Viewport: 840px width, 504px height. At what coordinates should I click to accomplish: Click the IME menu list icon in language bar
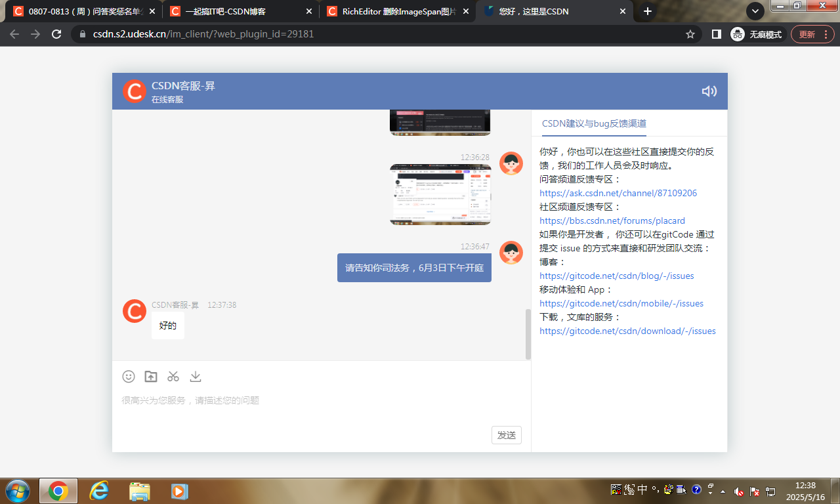point(682,490)
